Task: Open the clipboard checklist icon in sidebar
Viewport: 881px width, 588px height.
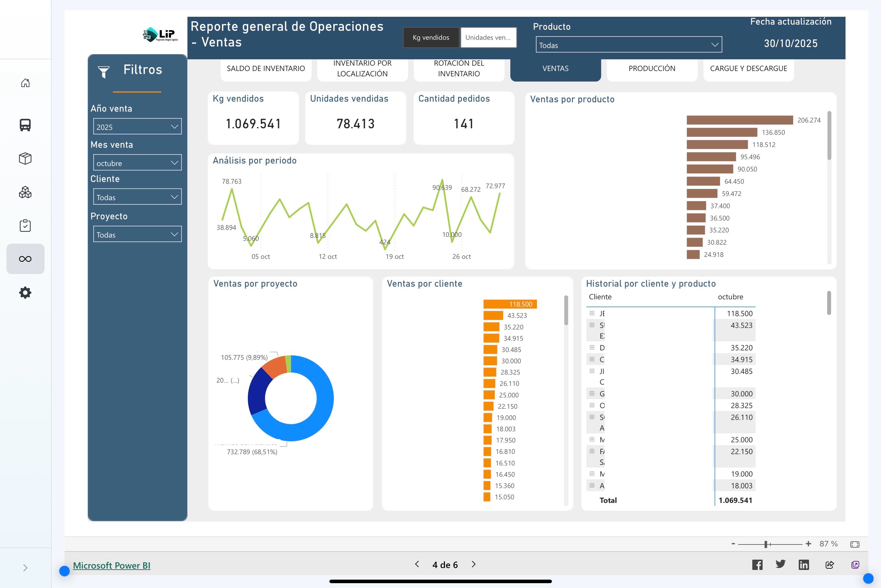Action: [25, 225]
